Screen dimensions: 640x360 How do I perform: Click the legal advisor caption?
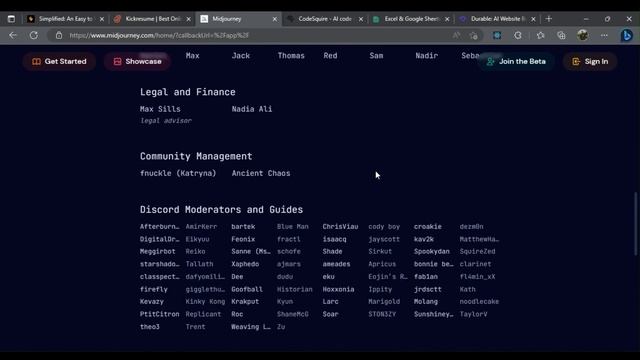[166, 121]
